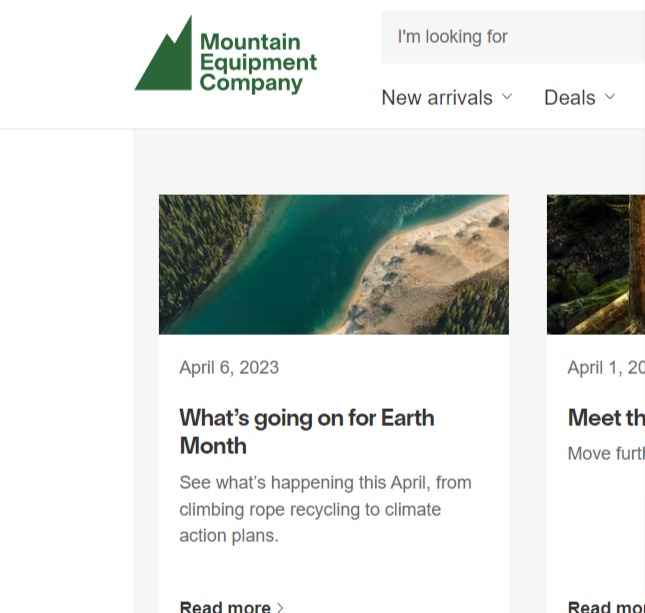
Task: Click Read more on Earth Month card
Action: 225,606
